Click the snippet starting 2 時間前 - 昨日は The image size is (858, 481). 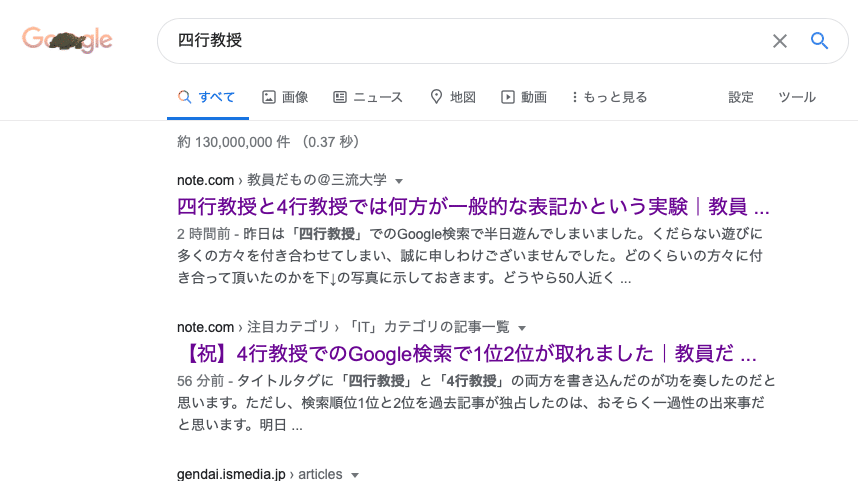pos(469,256)
